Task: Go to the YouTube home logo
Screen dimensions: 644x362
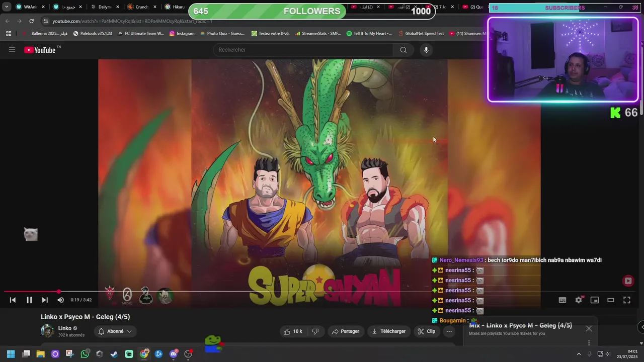Action: pos(40,50)
